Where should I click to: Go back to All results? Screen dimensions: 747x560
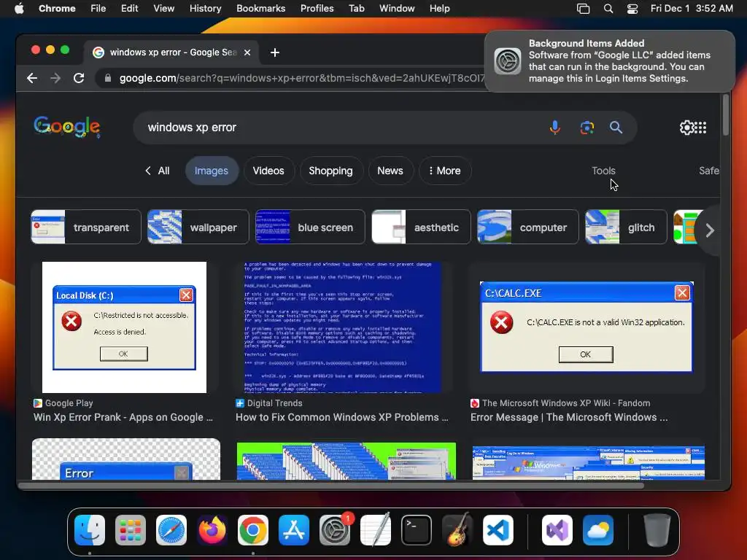[158, 171]
